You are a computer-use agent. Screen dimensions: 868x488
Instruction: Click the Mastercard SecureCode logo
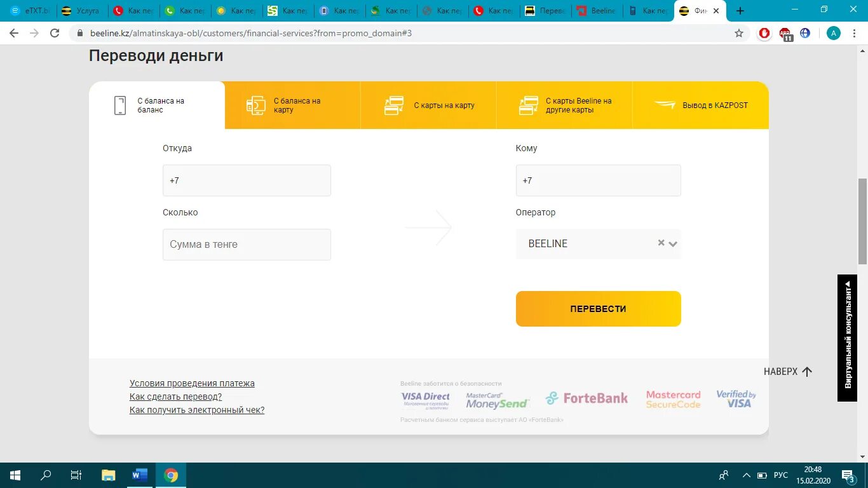coord(674,399)
